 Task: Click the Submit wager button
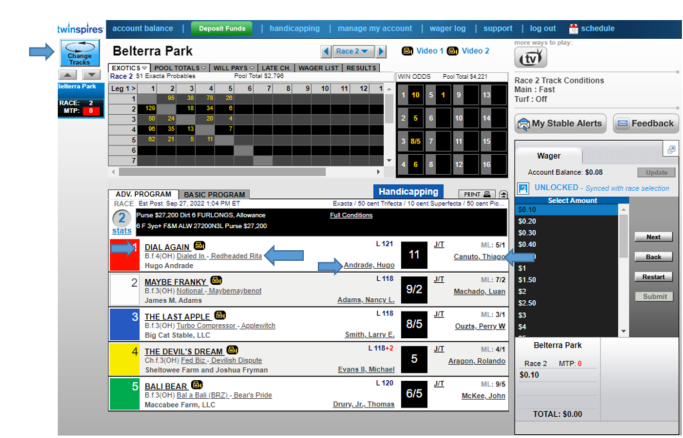pyautogui.click(x=655, y=296)
